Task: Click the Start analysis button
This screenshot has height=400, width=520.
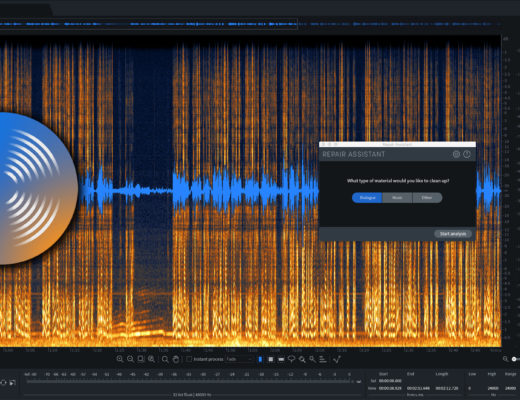Action: coord(453,234)
